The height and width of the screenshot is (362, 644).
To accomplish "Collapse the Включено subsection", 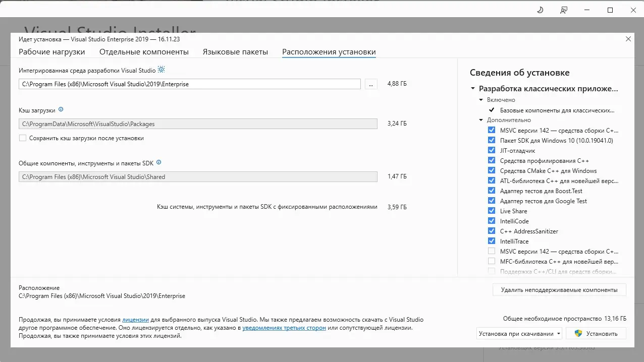I will (x=481, y=100).
